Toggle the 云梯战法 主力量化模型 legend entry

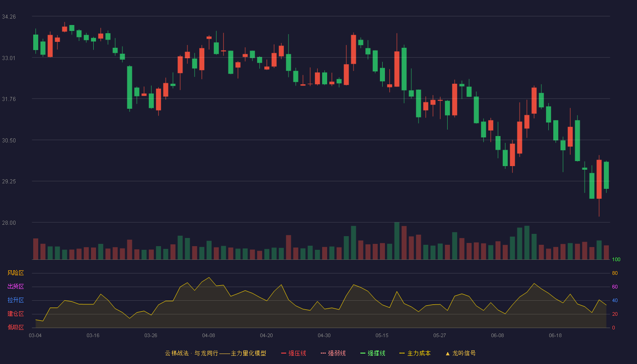215,353
